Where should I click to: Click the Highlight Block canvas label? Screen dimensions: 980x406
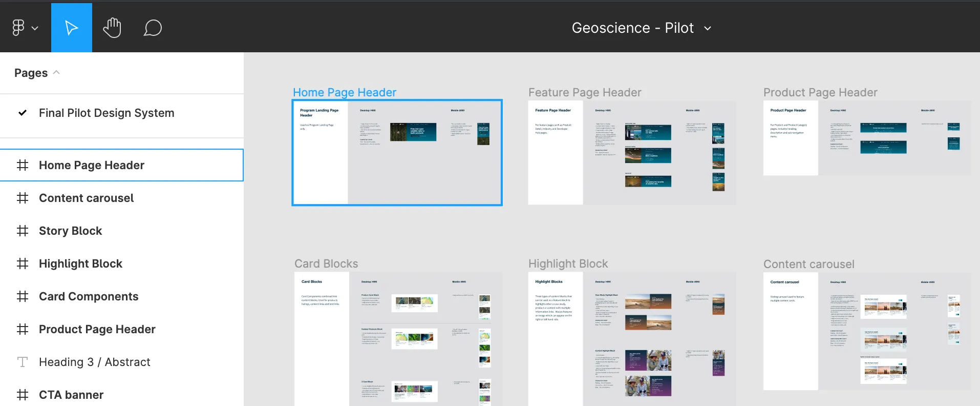(x=568, y=263)
